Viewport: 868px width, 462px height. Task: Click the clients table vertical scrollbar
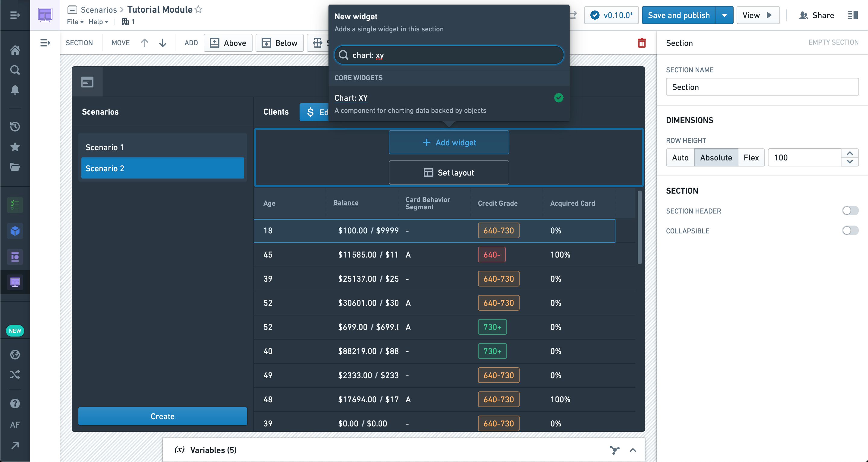click(640, 228)
